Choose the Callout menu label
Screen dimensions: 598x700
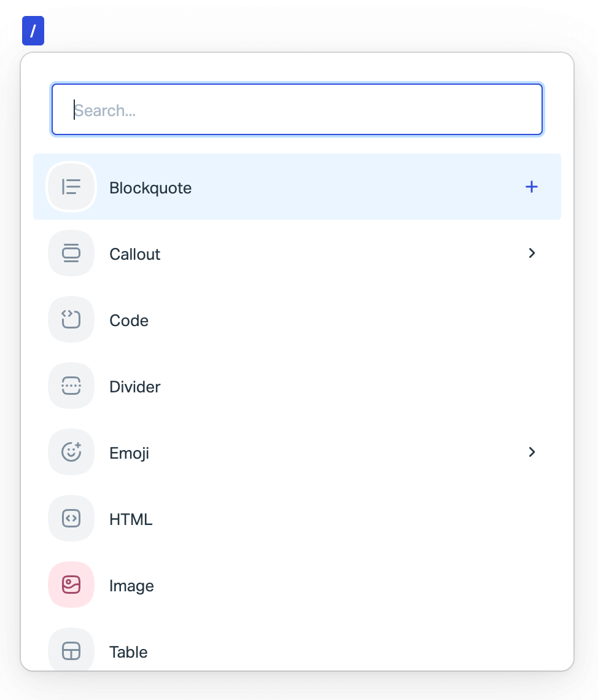click(x=135, y=254)
